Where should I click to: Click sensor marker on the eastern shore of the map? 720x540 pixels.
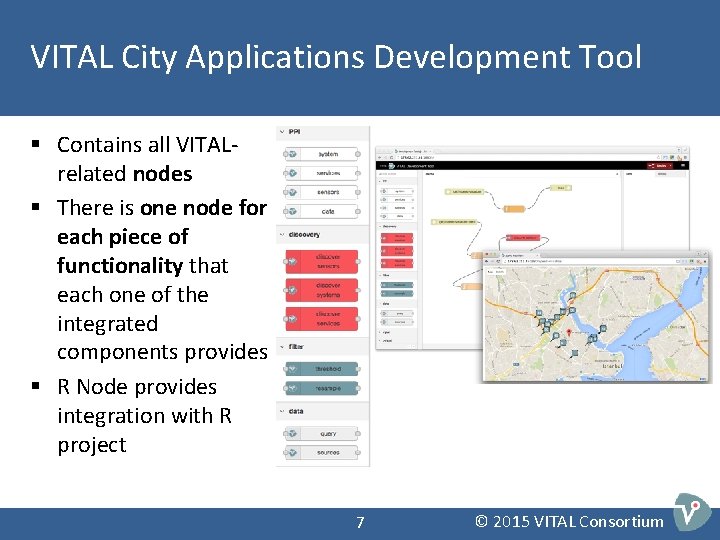point(603,329)
